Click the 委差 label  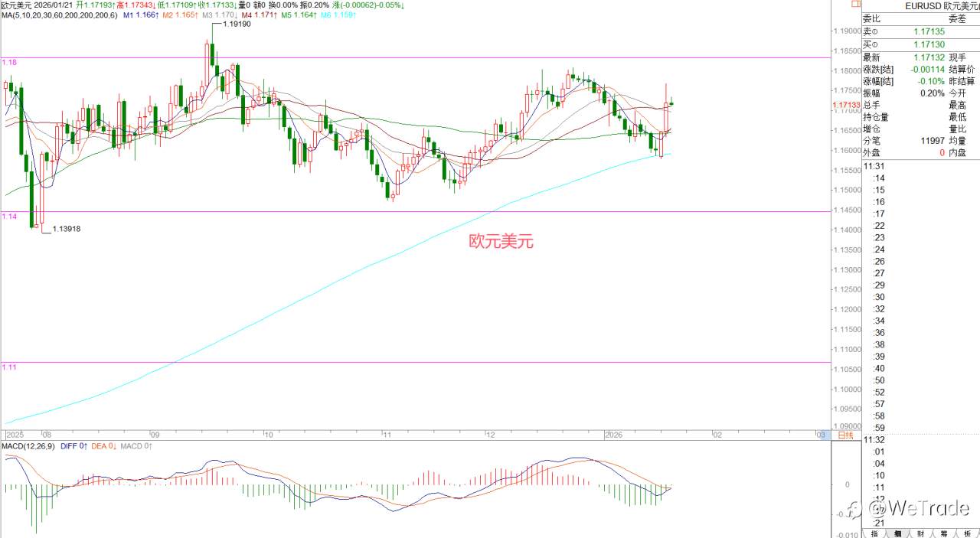click(x=958, y=18)
